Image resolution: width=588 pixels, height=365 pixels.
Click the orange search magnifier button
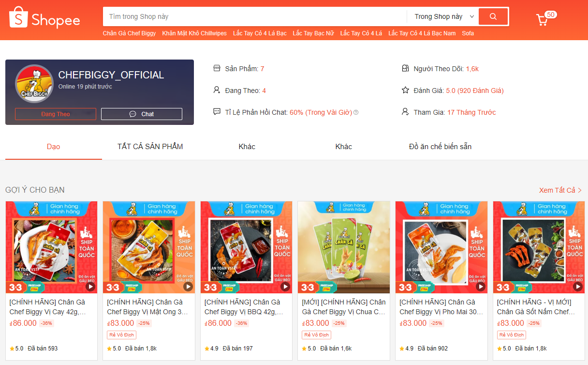pyautogui.click(x=493, y=16)
